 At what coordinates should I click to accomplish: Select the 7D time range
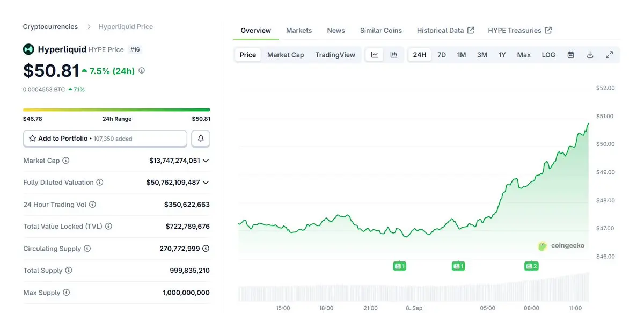tap(442, 55)
